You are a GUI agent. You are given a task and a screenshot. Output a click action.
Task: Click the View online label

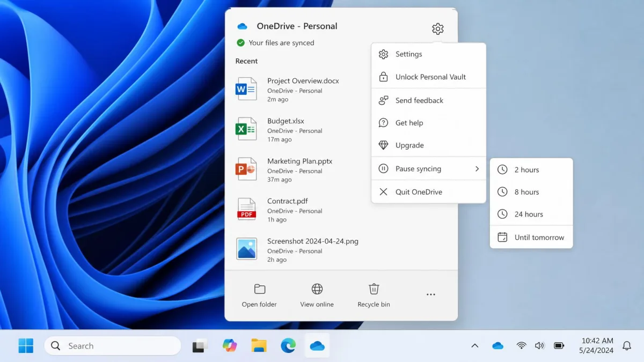click(317, 304)
